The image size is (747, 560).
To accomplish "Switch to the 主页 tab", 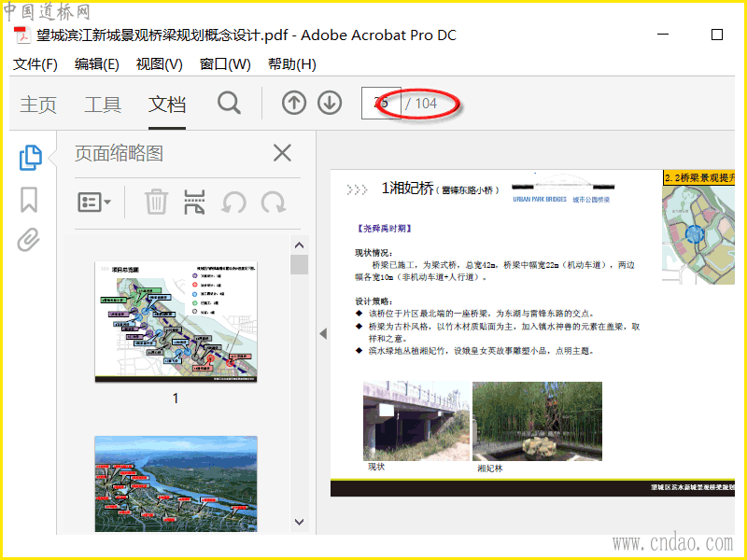I will (x=38, y=105).
